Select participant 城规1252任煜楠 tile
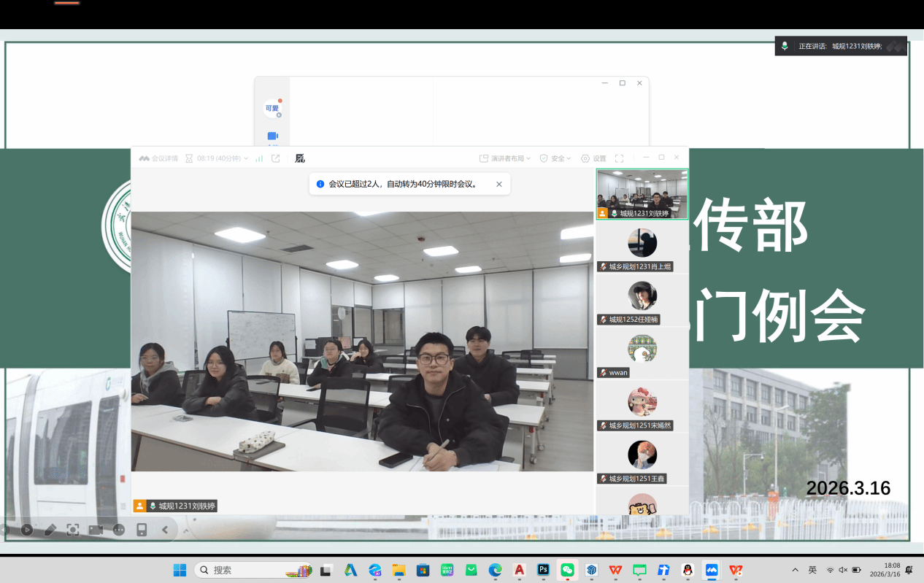This screenshot has width=924, height=583. tap(642, 299)
